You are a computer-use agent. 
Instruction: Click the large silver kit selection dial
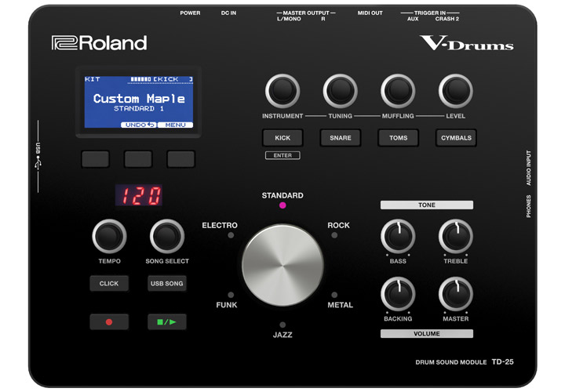282,265
